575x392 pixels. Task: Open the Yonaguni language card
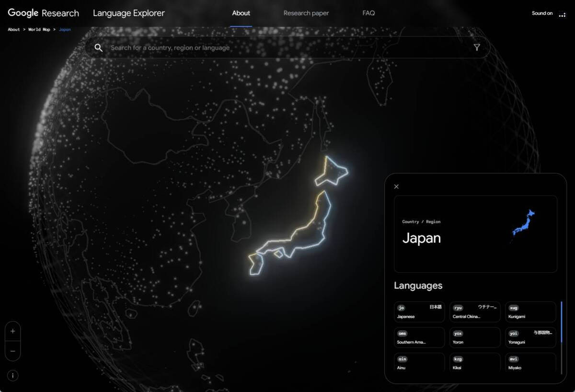[x=530, y=337]
